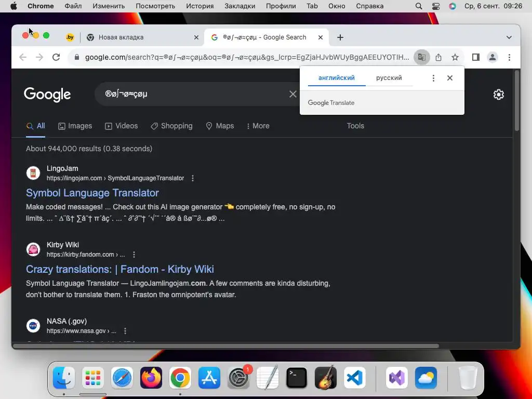Open the Файл menu

click(x=73, y=6)
